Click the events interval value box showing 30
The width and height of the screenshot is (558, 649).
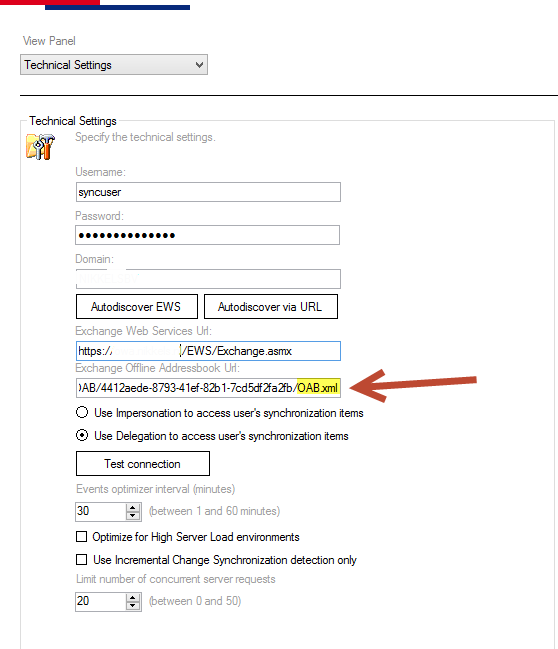coord(101,511)
